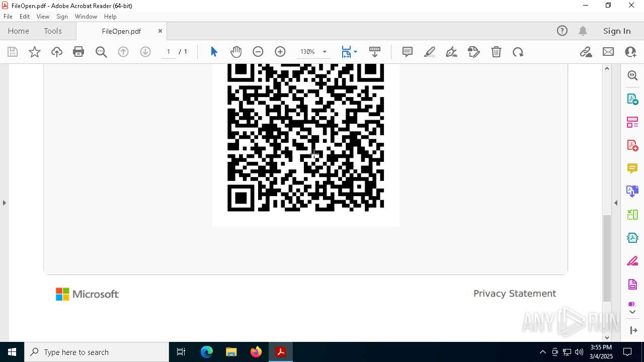Viewport: 644px width, 362px height.
Task: Open find text magnifier in toolbar
Action: (x=101, y=52)
